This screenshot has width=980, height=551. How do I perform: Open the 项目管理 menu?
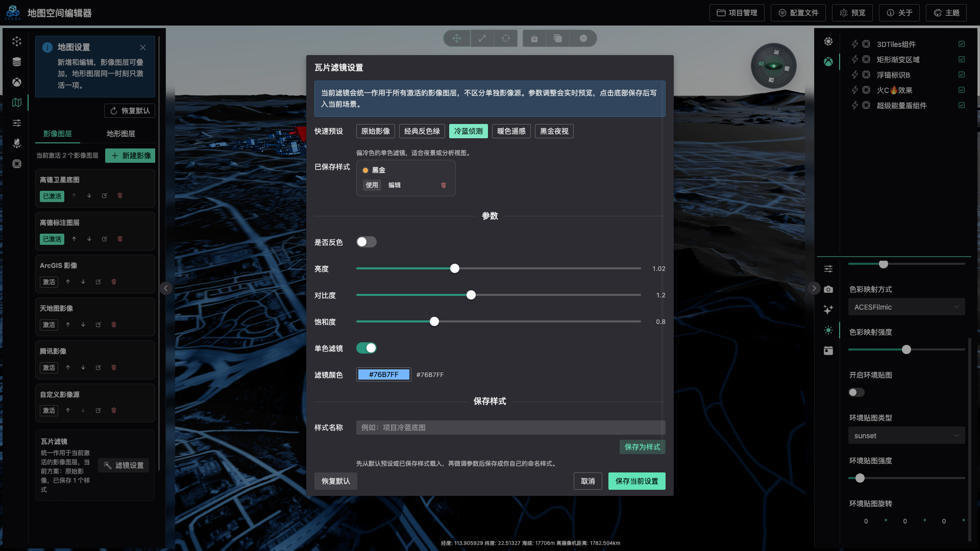coord(737,13)
